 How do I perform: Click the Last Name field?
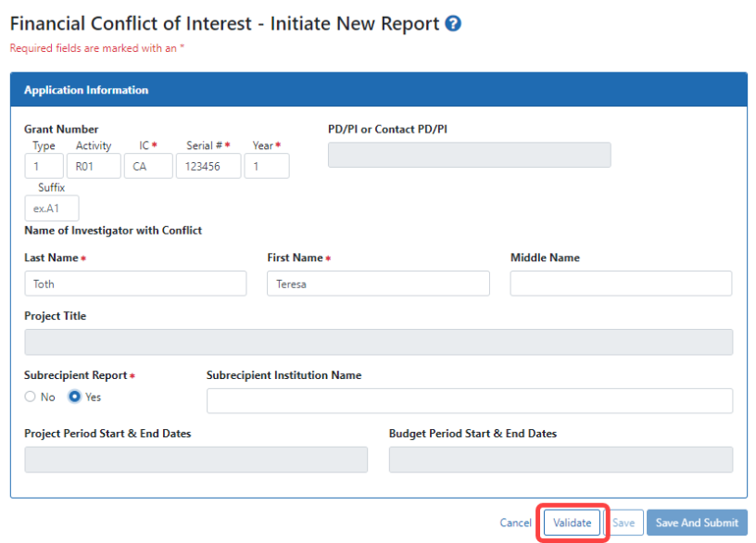(x=135, y=284)
